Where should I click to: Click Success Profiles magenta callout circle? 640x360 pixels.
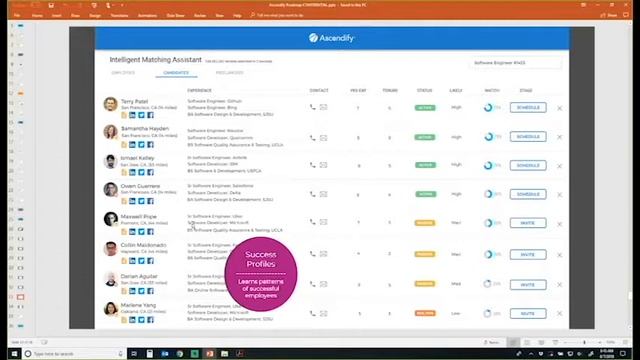tap(261, 274)
